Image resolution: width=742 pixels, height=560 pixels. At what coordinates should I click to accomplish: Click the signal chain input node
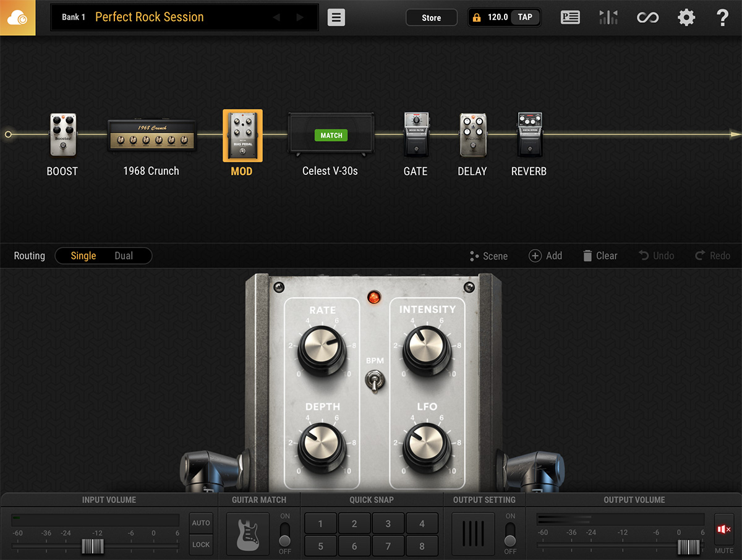coord(8,134)
